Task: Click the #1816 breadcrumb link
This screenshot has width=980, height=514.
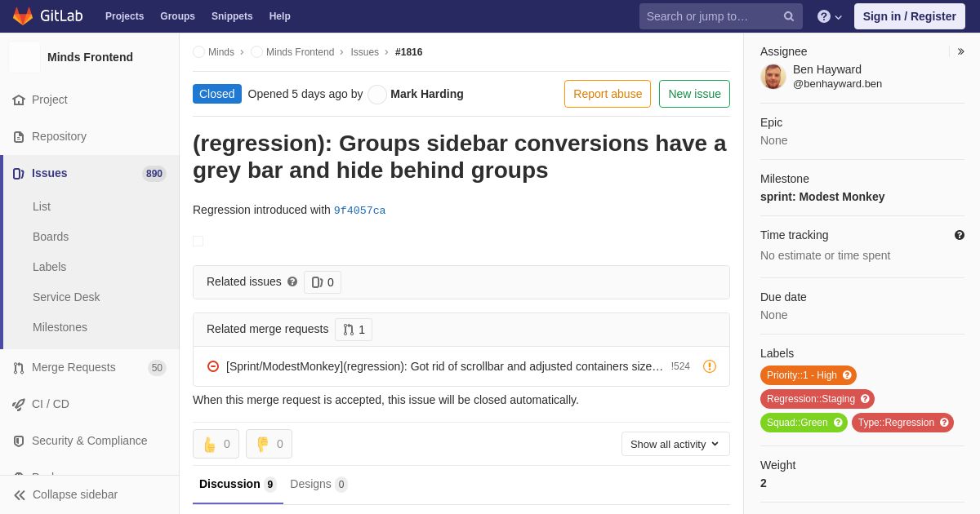Action: tap(408, 52)
